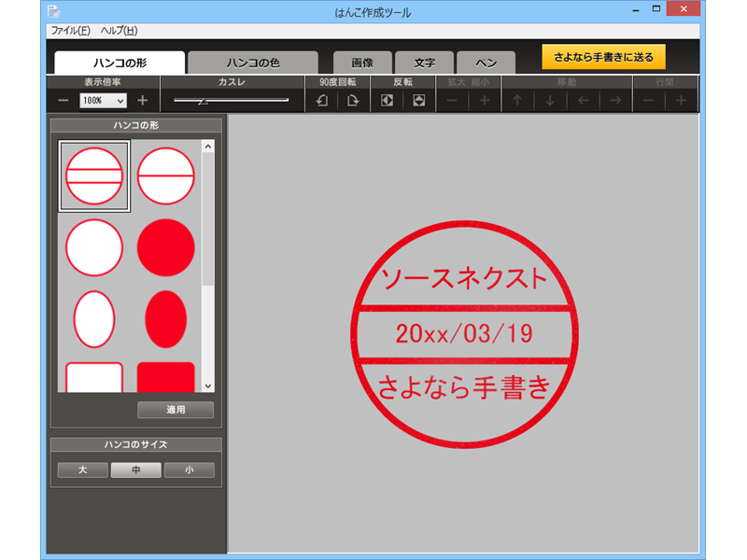
Task: Rotate stamp 90 degrees clockwise
Action: click(353, 101)
